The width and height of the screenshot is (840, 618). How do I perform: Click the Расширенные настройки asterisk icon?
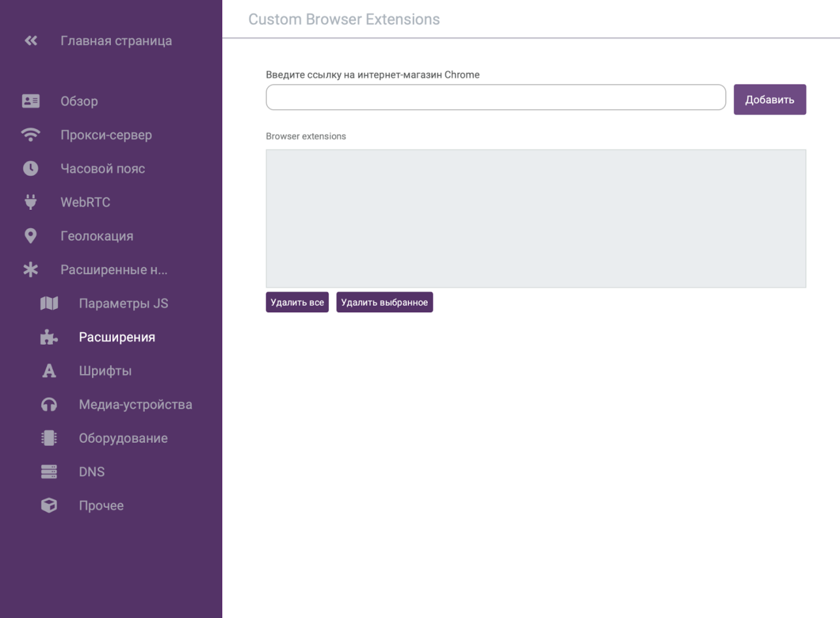pyautogui.click(x=30, y=269)
